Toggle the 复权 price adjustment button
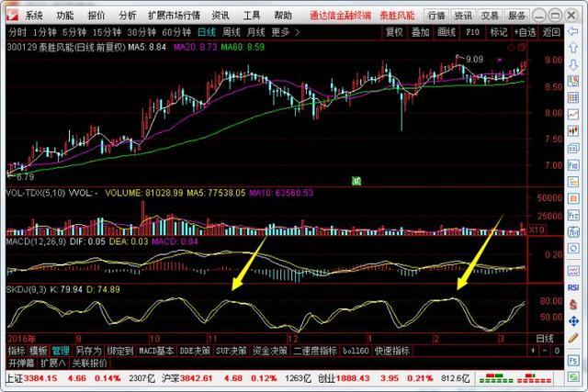Image resolution: width=588 pixels, height=392 pixels. [x=394, y=31]
